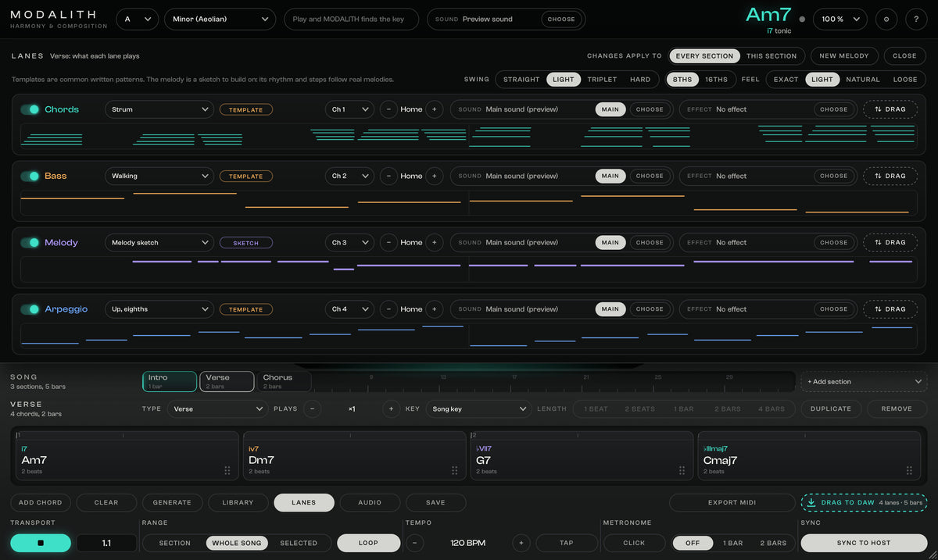
Task: Open the 100 % zoom control
Action: tap(840, 19)
